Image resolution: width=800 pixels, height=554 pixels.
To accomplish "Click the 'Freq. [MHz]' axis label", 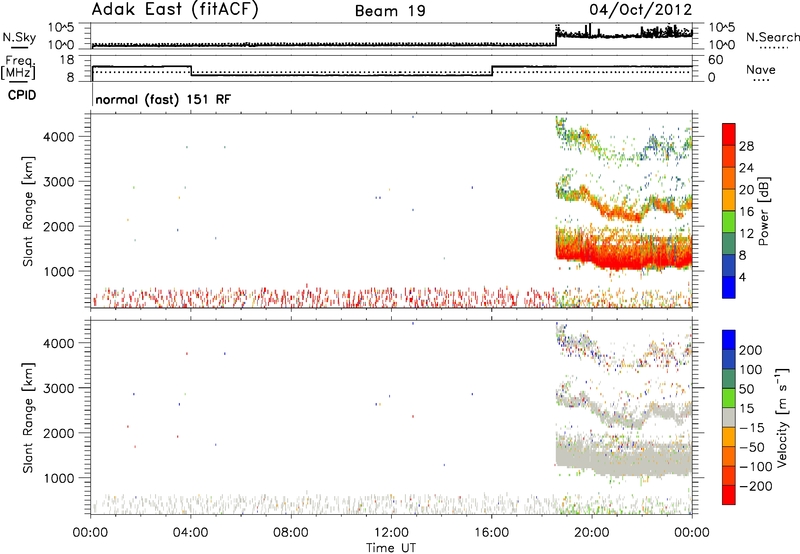I will (x=19, y=67).
